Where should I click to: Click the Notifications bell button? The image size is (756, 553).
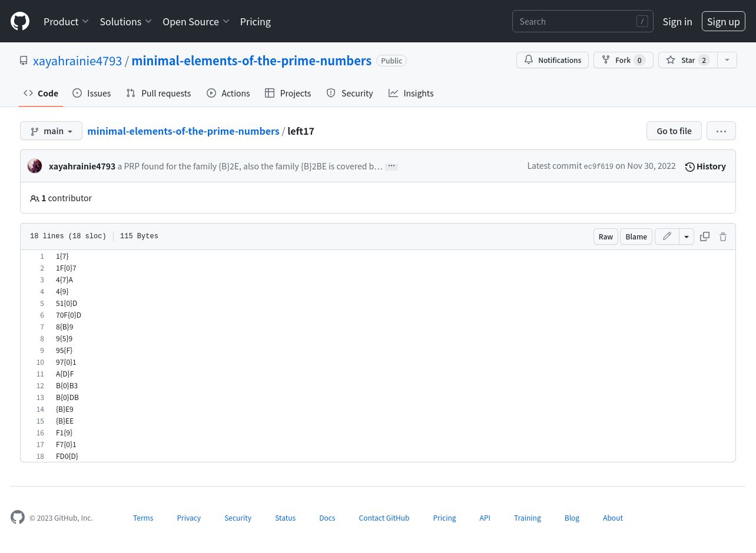(x=552, y=60)
